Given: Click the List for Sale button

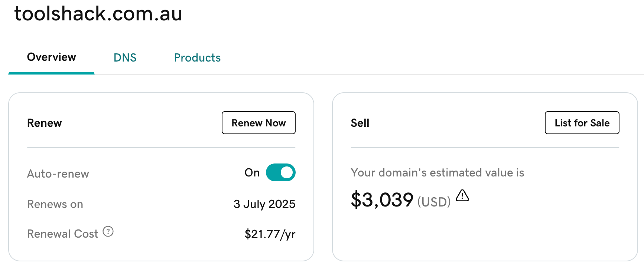Looking at the screenshot, I should 582,123.
